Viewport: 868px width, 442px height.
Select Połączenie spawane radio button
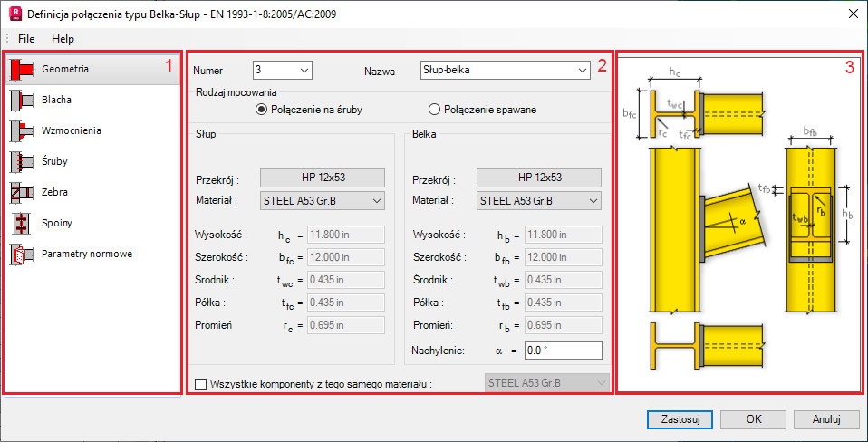[x=434, y=110]
